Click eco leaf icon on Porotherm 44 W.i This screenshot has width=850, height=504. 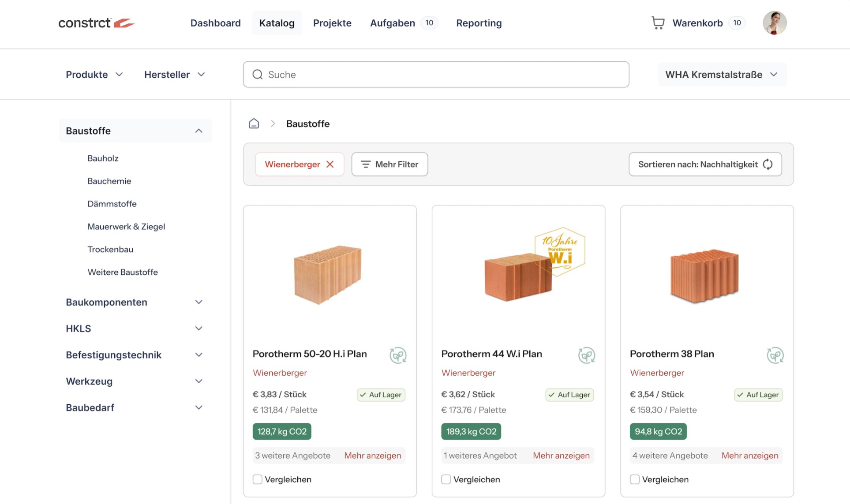[586, 355]
